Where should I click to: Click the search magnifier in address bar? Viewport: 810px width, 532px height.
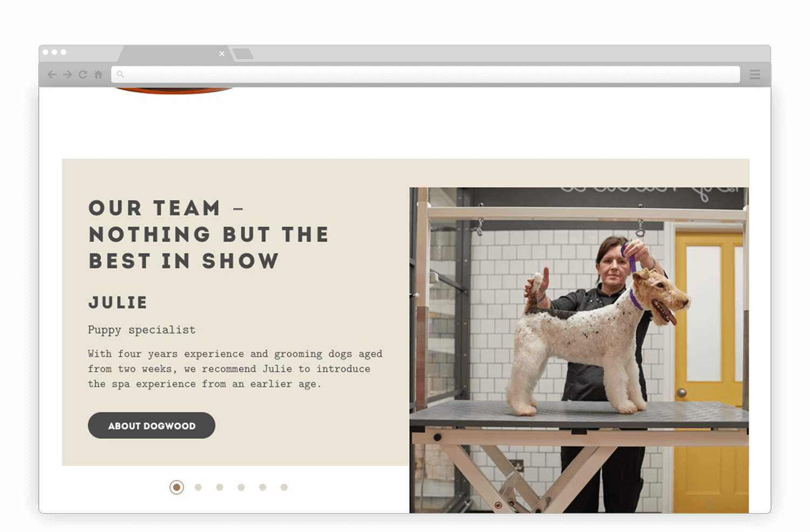120,74
